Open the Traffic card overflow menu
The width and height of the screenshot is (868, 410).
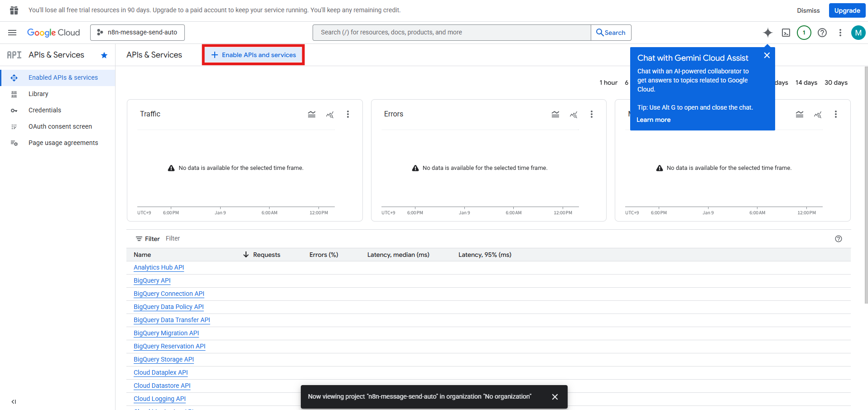[348, 114]
